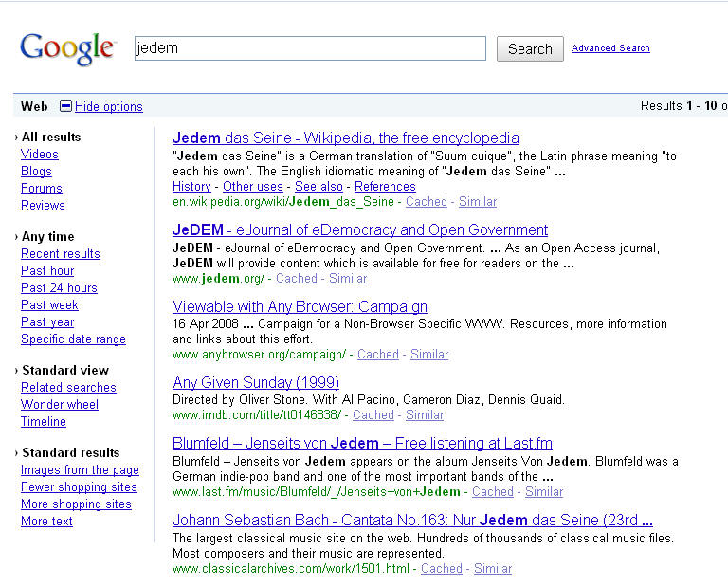Select the Web tab label

click(x=34, y=106)
